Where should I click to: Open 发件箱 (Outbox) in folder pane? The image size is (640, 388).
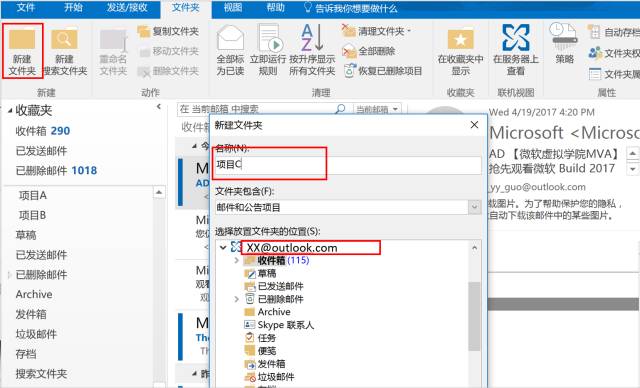click(31, 314)
